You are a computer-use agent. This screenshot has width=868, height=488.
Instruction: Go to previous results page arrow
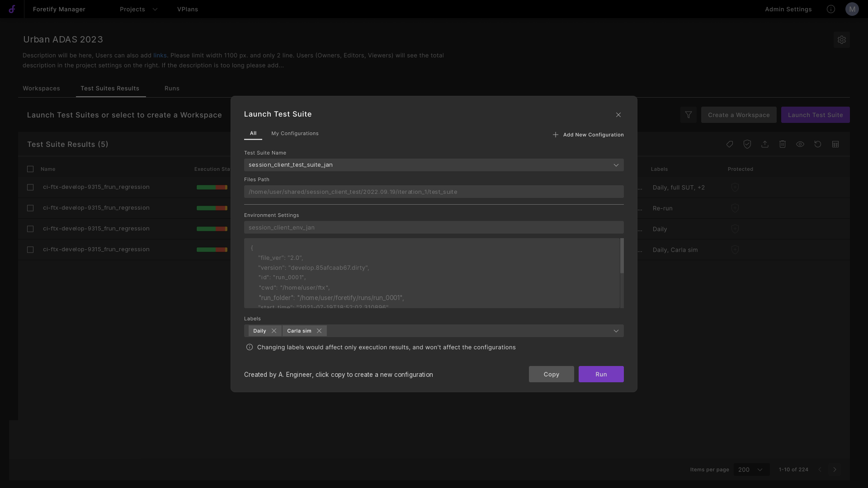pos(820,469)
